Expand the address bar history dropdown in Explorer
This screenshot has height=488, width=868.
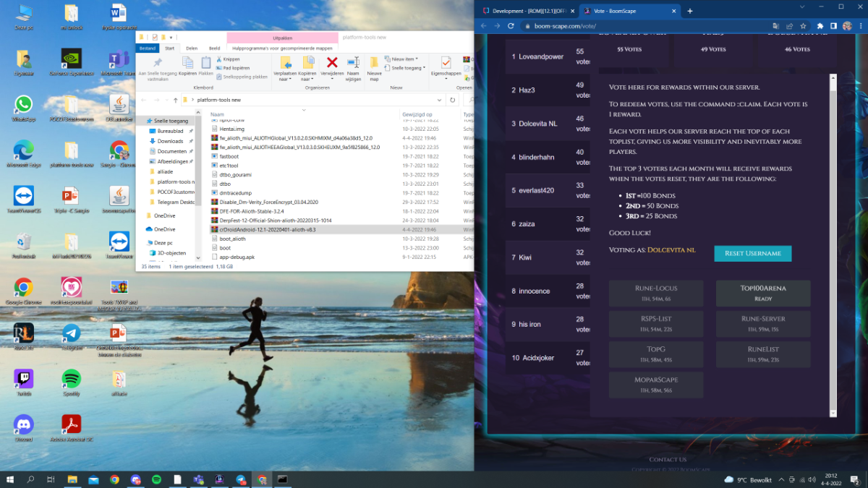click(x=439, y=100)
